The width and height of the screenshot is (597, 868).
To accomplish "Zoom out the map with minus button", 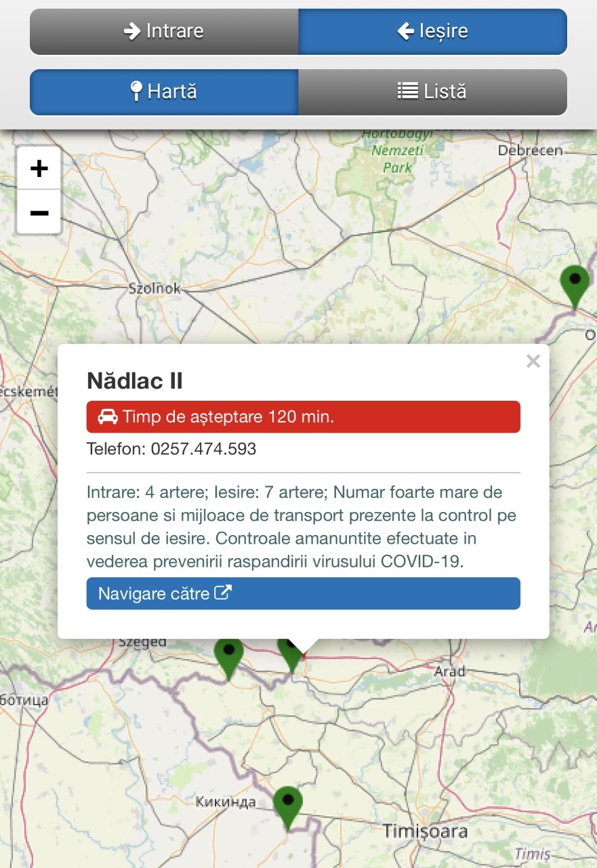I will tap(39, 213).
